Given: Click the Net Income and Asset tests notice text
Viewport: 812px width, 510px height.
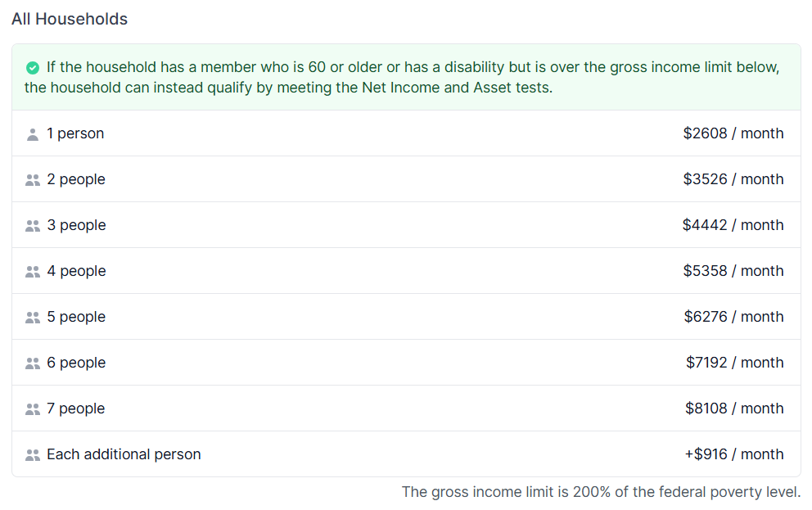Looking at the screenshot, I should pos(288,88).
